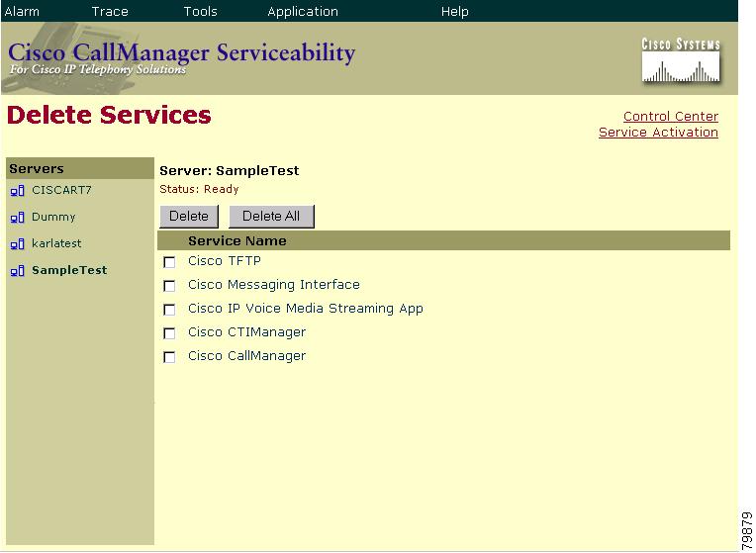Image resolution: width=756 pixels, height=553 pixels.
Task: Click the server icon next to CISCART7
Action: pos(18,191)
